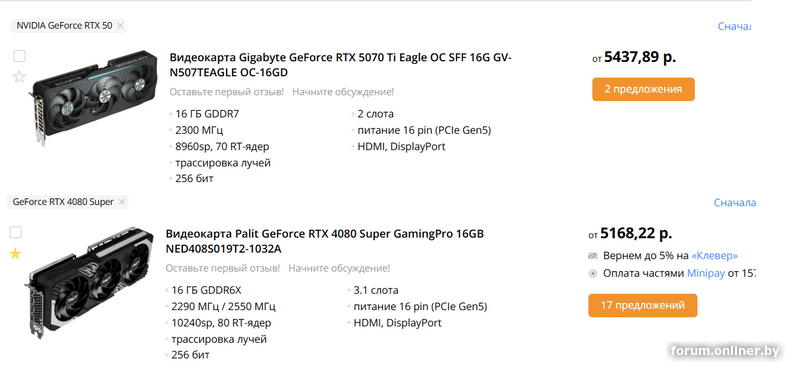Screen dimensions: 800x372
Task: Follow the «Клевер» cashback link
Action: click(714, 256)
